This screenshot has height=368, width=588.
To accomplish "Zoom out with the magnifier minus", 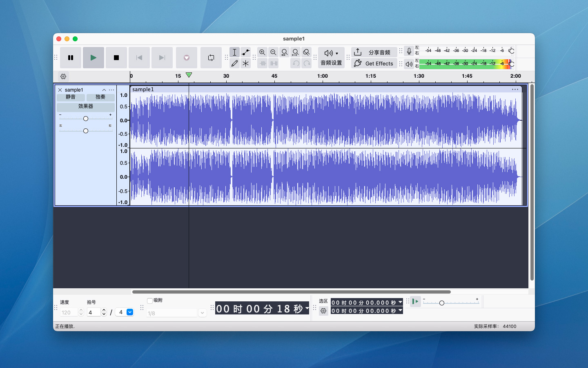I will [273, 52].
